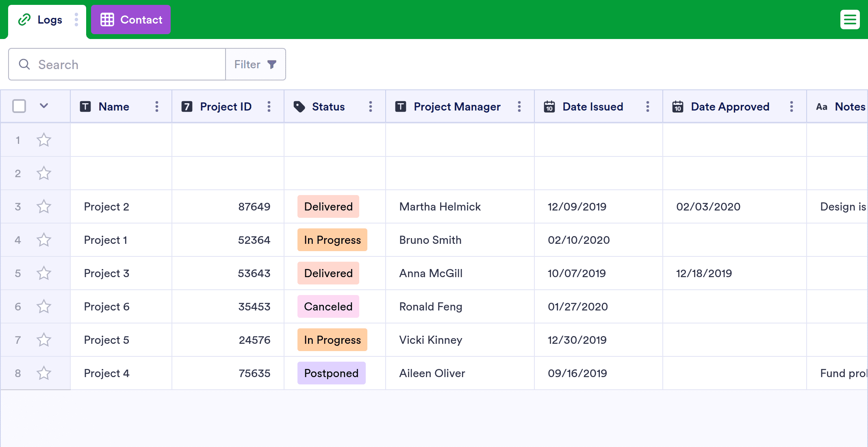Favorite the Project 4 row star
Viewport: 868px width, 447px height.
(x=44, y=373)
